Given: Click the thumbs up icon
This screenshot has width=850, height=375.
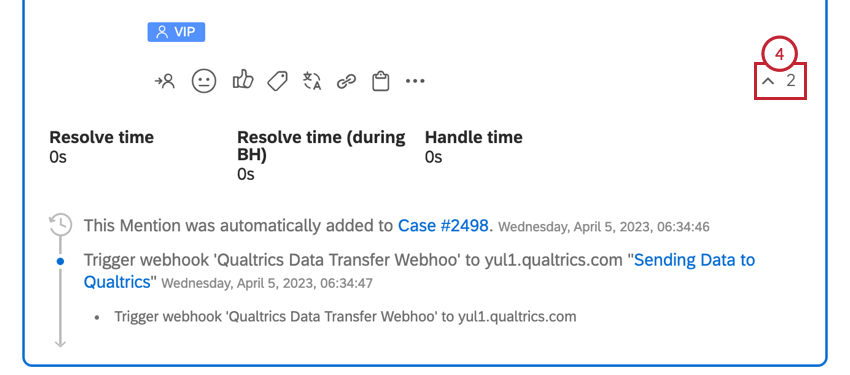Looking at the screenshot, I should pyautogui.click(x=243, y=80).
